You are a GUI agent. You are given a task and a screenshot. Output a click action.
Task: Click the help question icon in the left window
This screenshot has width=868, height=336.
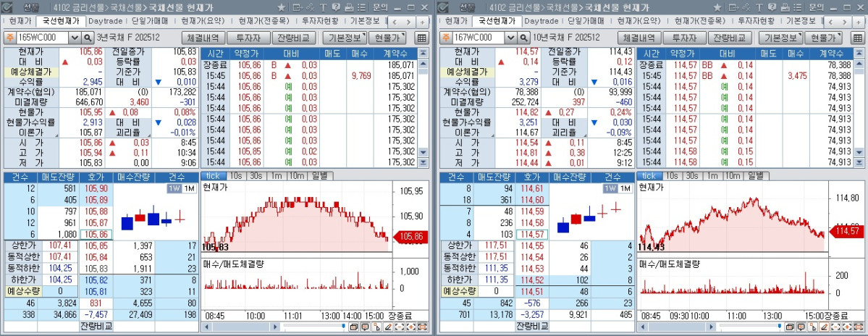[x=335, y=7]
